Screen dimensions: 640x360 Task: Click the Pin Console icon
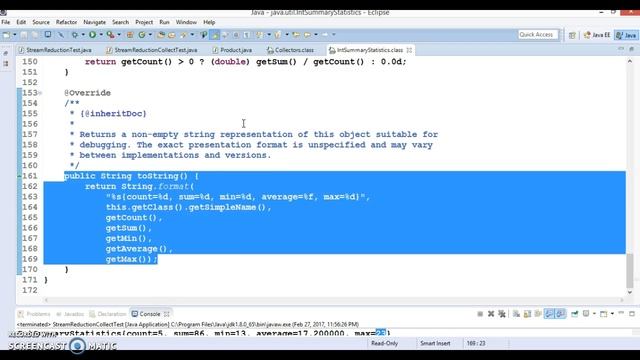575,314
